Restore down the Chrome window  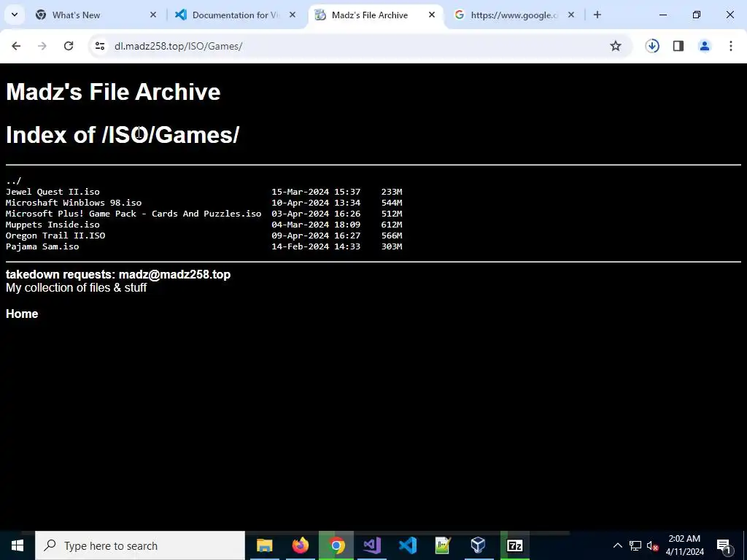coord(697,15)
